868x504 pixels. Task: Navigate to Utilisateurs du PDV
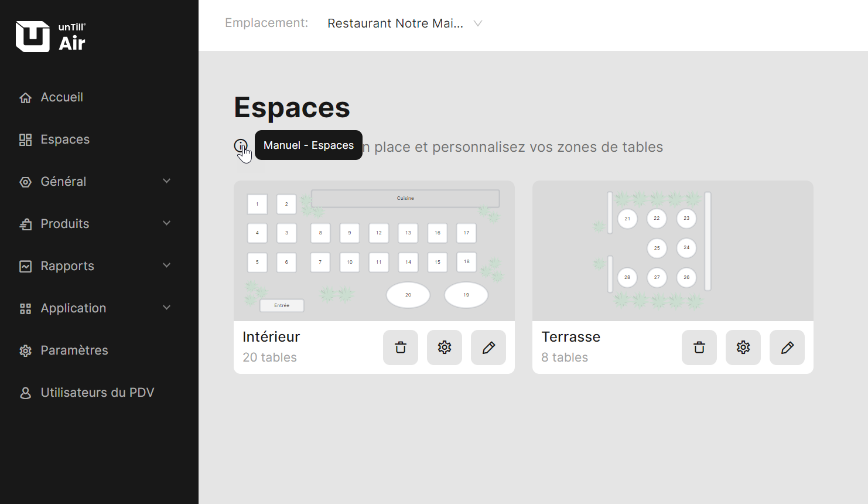tap(97, 393)
